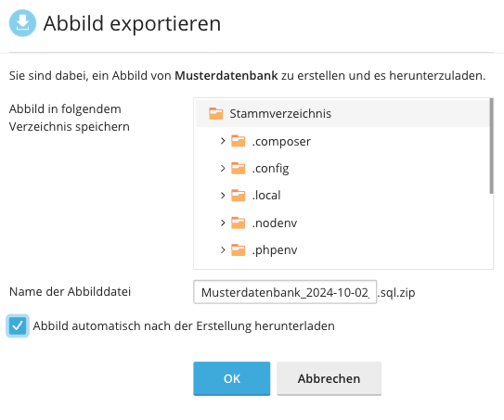Click the .composer folder icon

(239, 141)
